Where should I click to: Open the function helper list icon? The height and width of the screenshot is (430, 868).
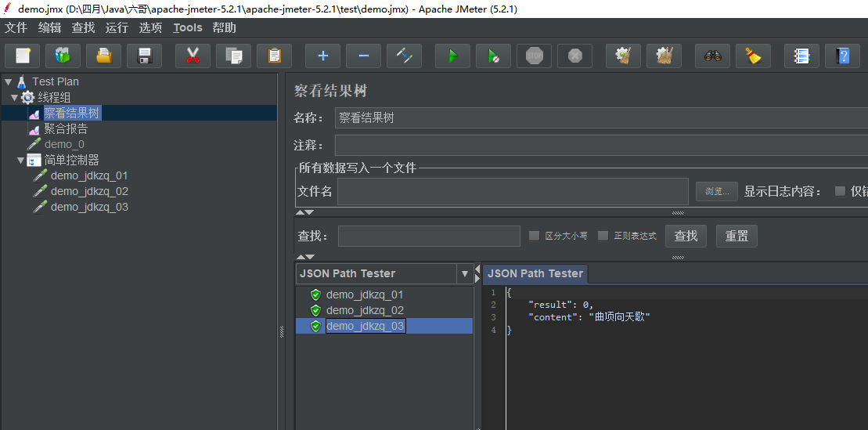pos(801,56)
